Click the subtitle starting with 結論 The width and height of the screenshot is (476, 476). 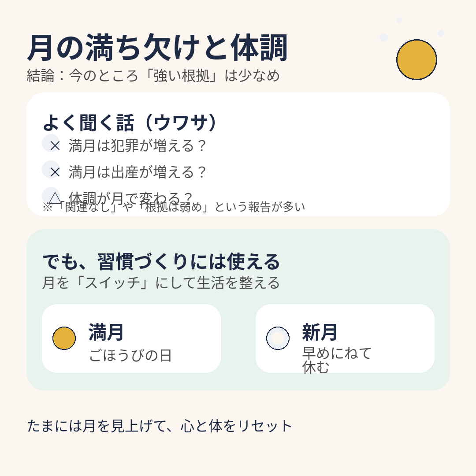point(153,76)
